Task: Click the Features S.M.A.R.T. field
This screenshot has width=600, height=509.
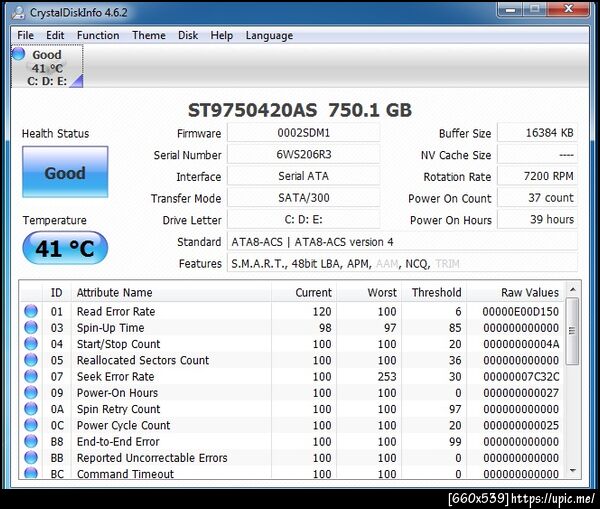Action: [x=402, y=264]
